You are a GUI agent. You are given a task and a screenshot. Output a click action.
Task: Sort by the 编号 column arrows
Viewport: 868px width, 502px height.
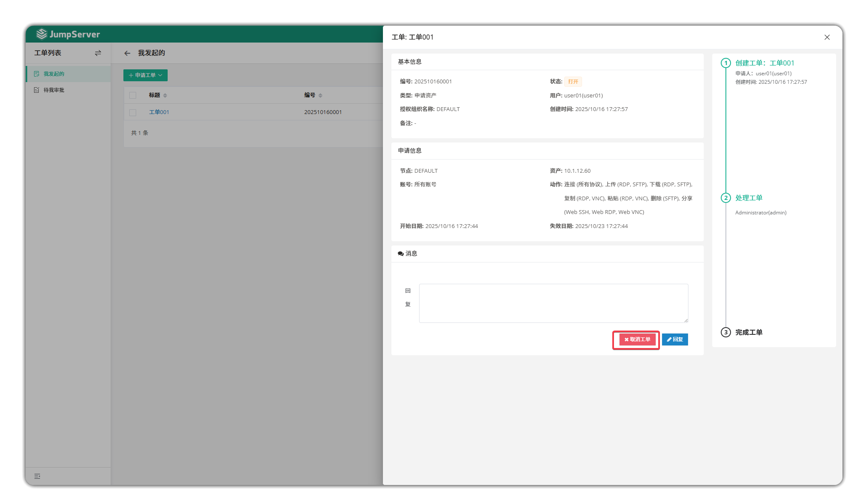tap(320, 95)
